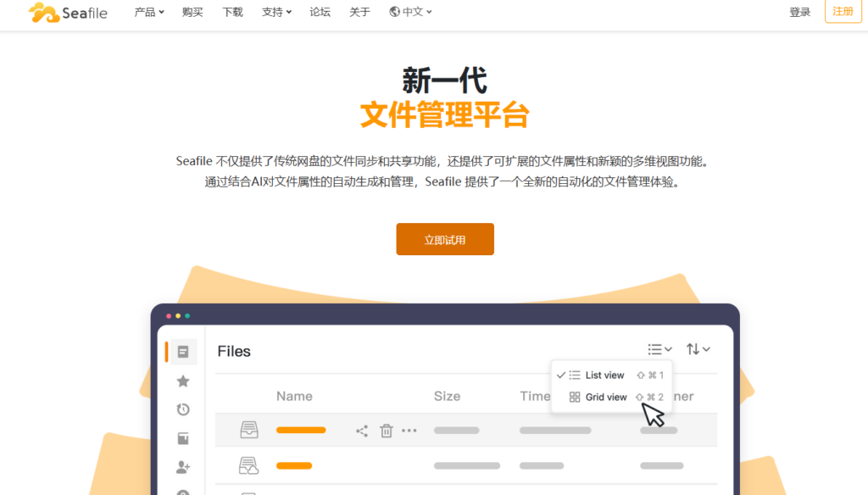Click the files sidebar icon in mockup

pyautogui.click(x=183, y=352)
